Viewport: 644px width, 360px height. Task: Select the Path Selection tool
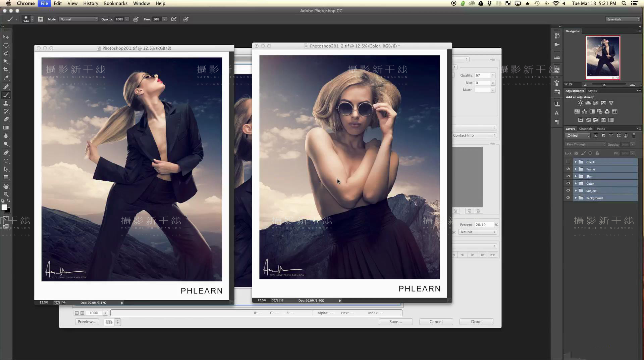pos(6,169)
